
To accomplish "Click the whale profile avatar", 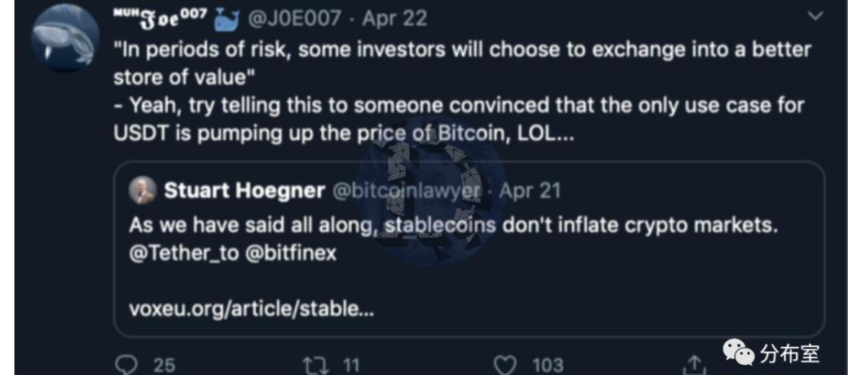I will [x=65, y=37].
